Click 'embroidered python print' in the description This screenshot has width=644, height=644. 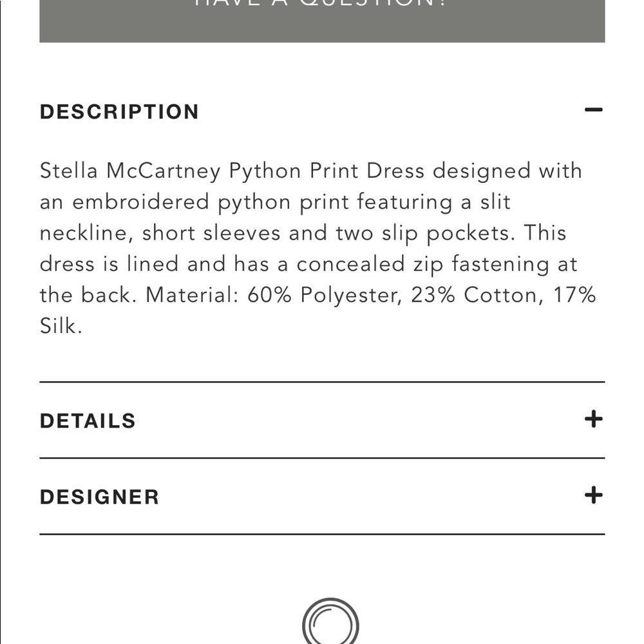tap(211, 202)
